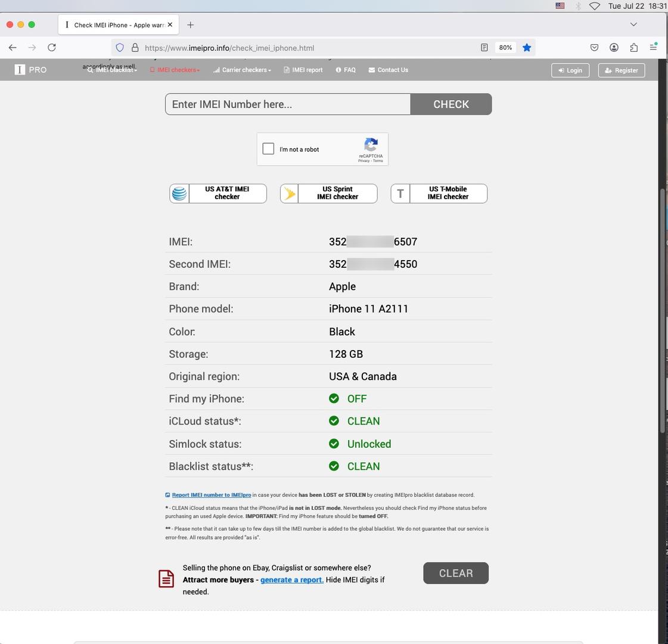Viewport: 668px width, 644px height.
Task: Expand the Carrier checkers dropdown menu
Action: click(242, 70)
